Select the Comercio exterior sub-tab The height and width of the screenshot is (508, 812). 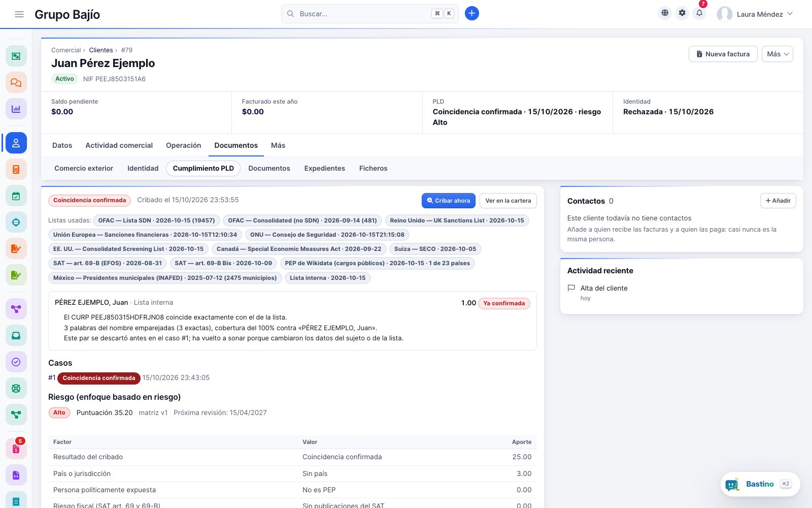tap(84, 168)
